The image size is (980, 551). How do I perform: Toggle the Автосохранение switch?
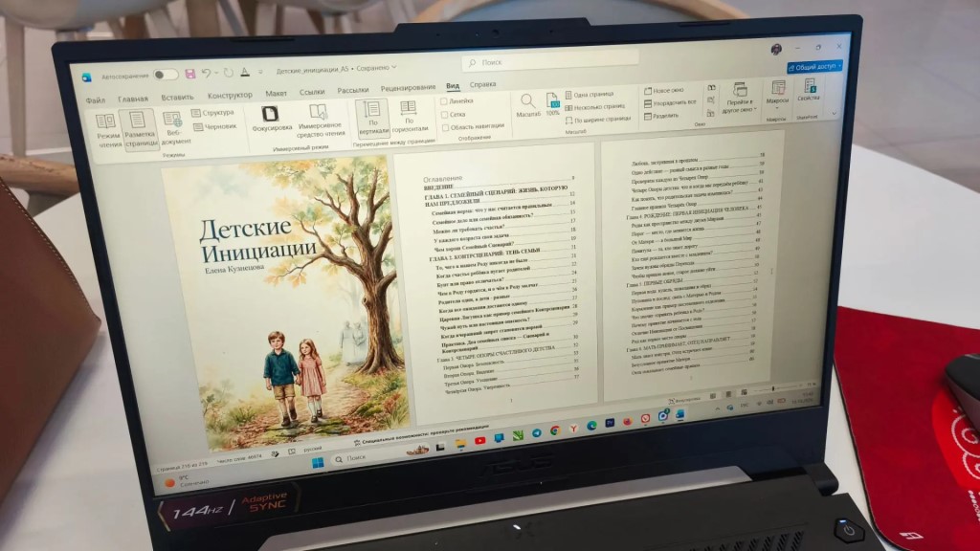click(166, 75)
